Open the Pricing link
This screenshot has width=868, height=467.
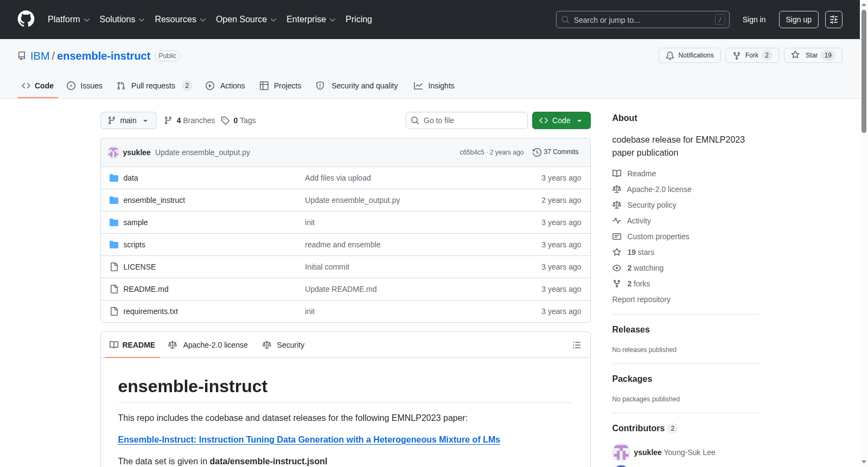pyautogui.click(x=359, y=20)
